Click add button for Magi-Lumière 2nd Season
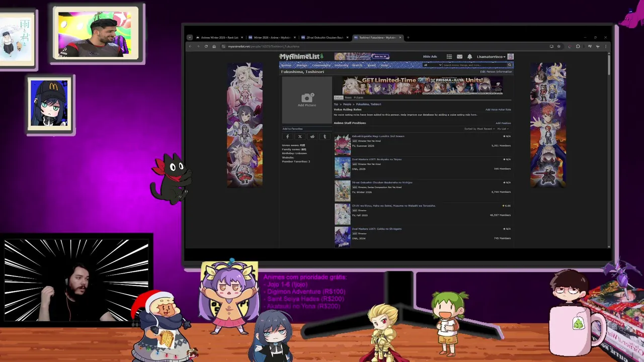Screen dimensions: 644x362 (354, 141)
